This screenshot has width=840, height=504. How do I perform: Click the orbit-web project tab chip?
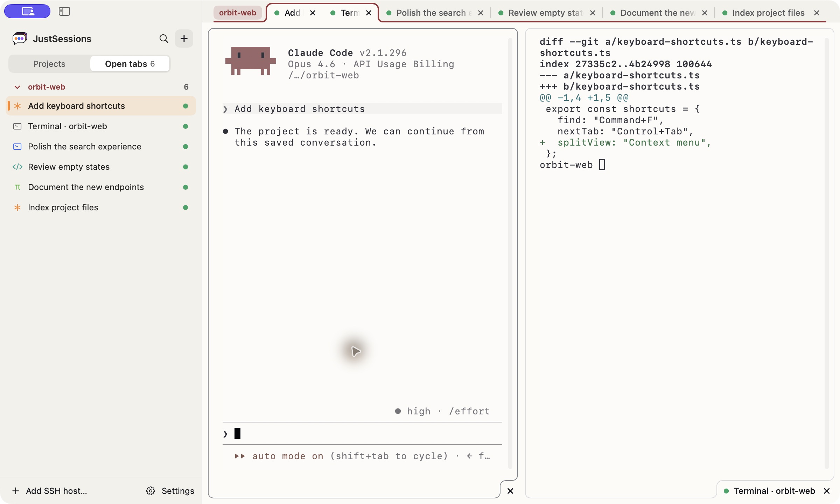pyautogui.click(x=238, y=13)
